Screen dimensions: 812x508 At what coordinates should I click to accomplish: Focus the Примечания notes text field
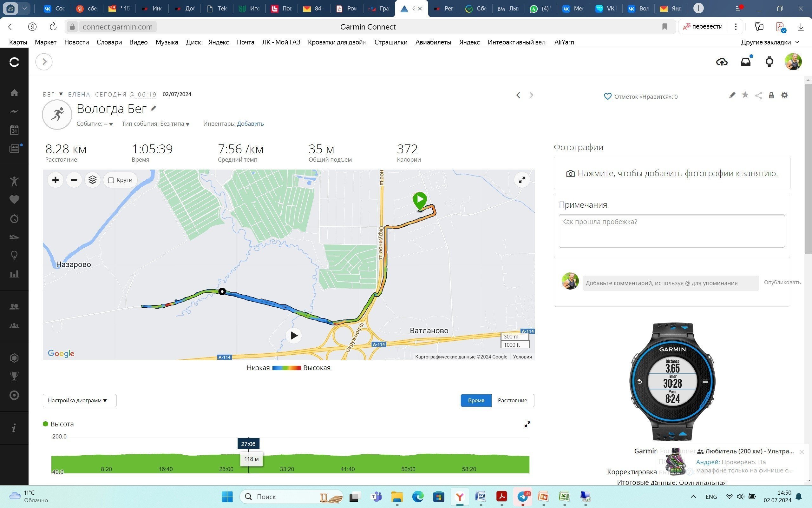click(672, 231)
